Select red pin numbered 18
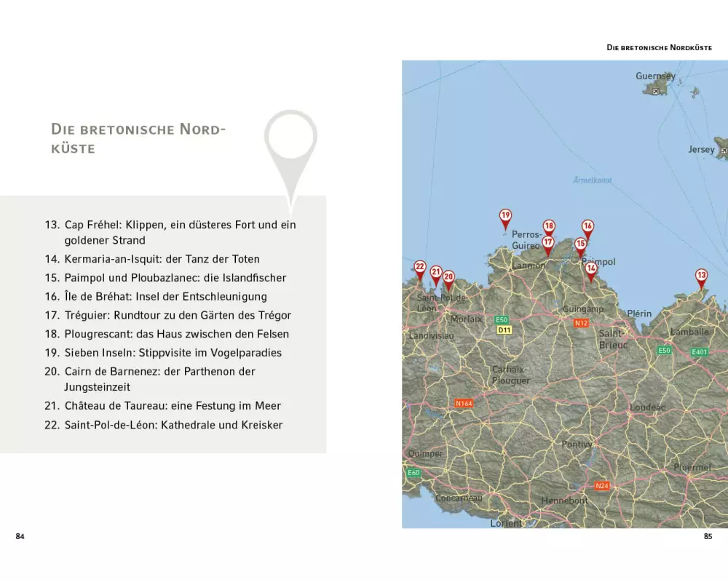 549,227
